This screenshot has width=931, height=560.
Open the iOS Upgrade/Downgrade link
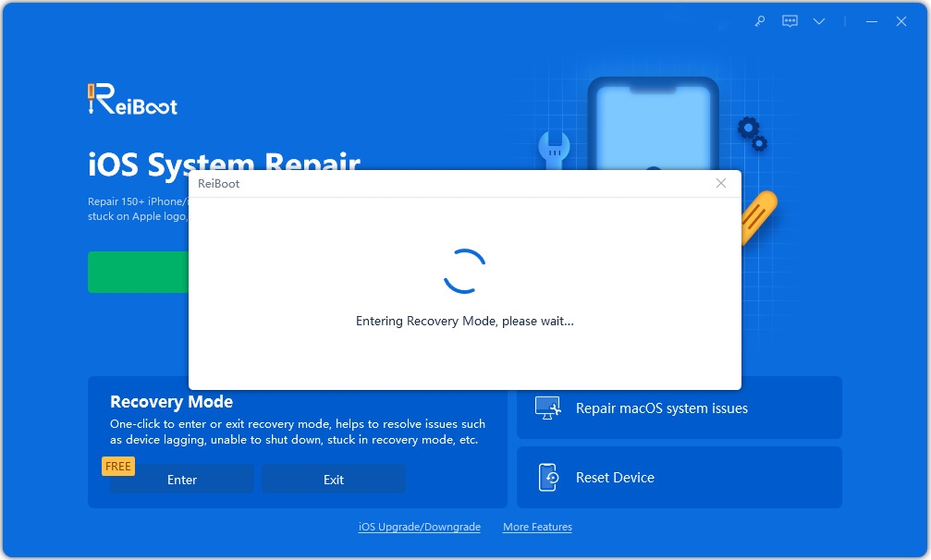[419, 527]
